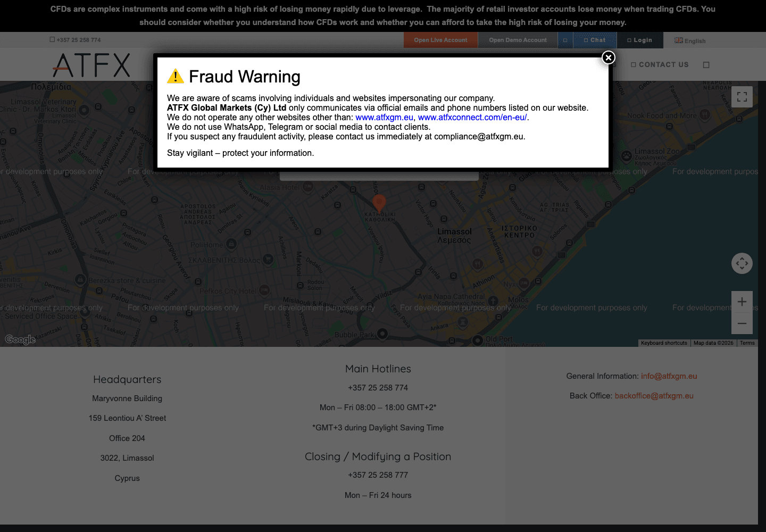This screenshot has height=532, width=766.
Task: Click the icon button left of Chat
Action: [x=565, y=40]
